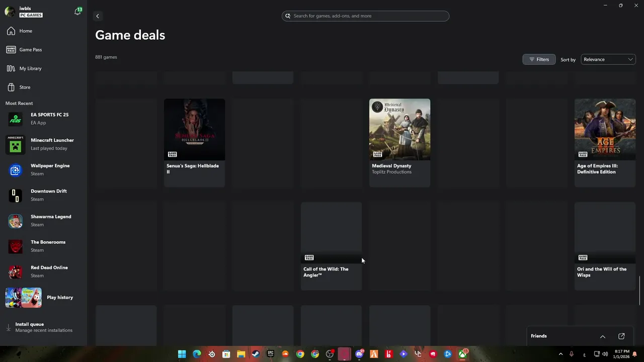The height and width of the screenshot is (362, 644).
Task: Open Downtown Drift from Most Recent
Action: pos(43,195)
